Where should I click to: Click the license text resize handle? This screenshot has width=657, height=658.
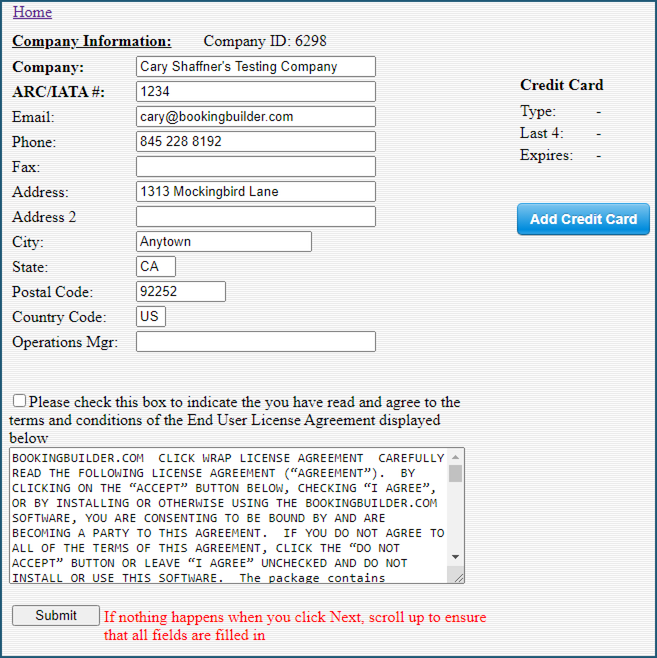(x=458, y=577)
